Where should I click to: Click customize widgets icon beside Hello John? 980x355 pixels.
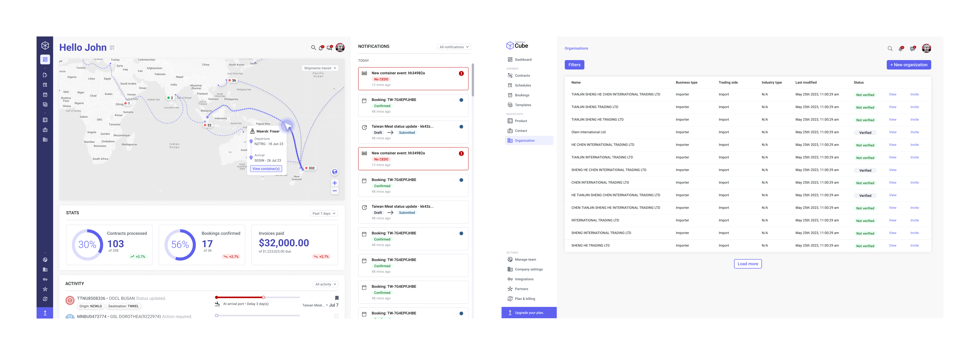pyautogui.click(x=112, y=48)
